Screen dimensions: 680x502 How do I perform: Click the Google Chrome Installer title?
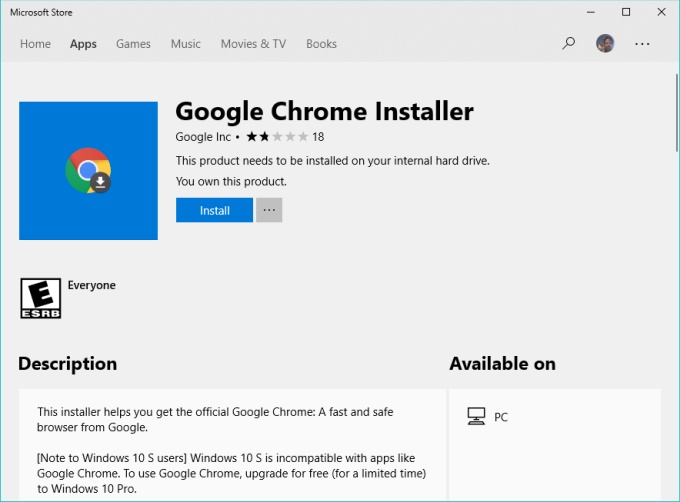pyautogui.click(x=324, y=112)
